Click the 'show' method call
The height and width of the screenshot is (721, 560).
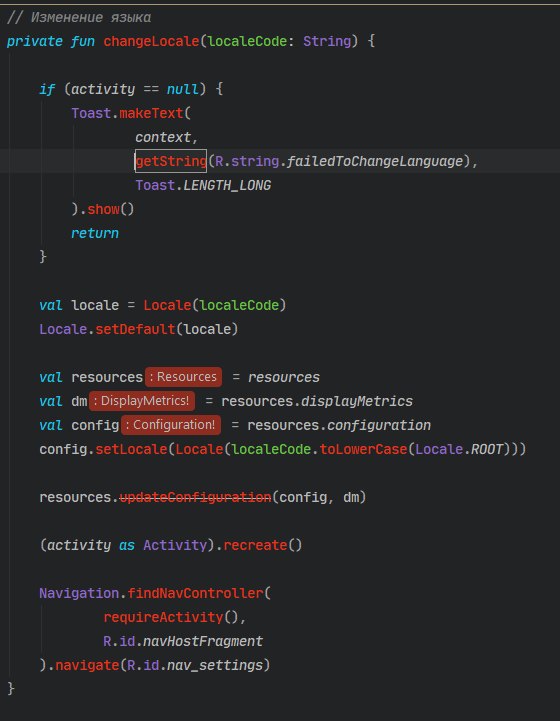click(103, 209)
